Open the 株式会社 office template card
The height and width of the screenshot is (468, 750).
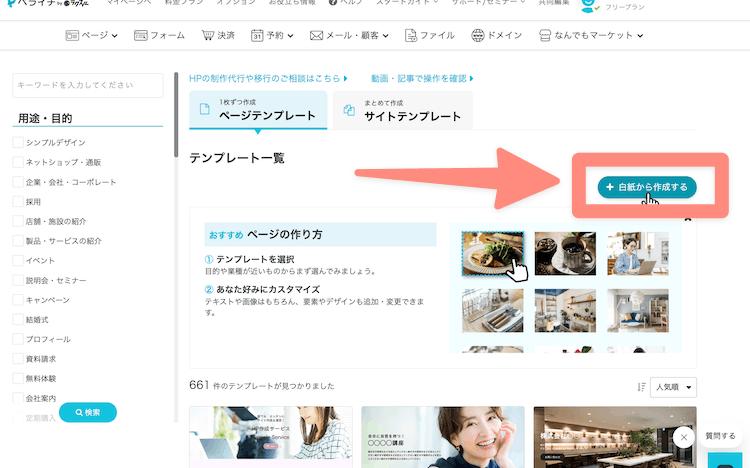pyautogui.click(x=615, y=437)
